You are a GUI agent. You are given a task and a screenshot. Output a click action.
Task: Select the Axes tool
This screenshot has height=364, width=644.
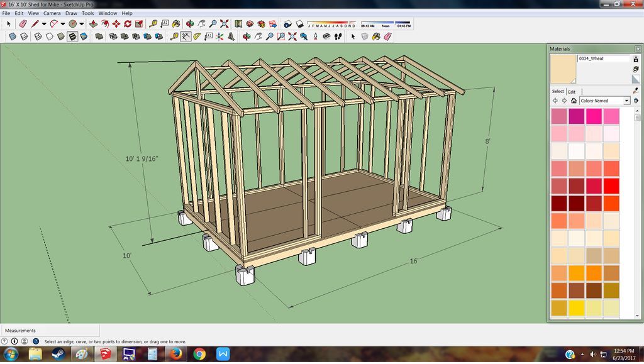pyautogui.click(x=219, y=36)
